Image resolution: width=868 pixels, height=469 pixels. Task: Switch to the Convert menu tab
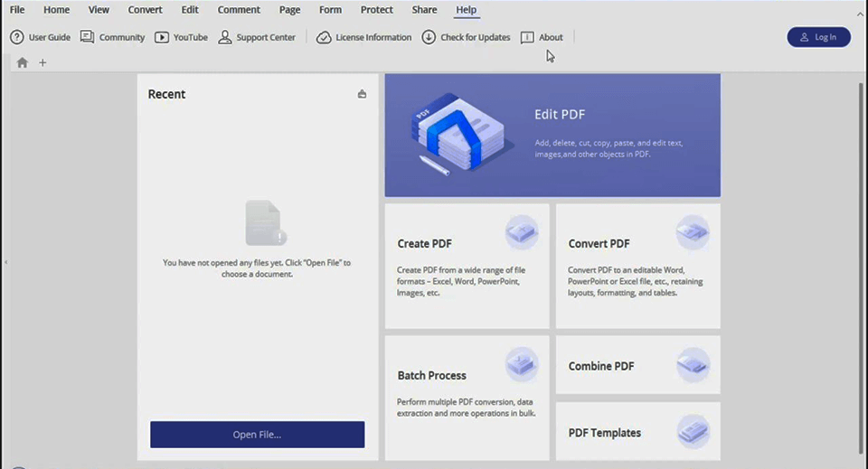click(x=146, y=10)
